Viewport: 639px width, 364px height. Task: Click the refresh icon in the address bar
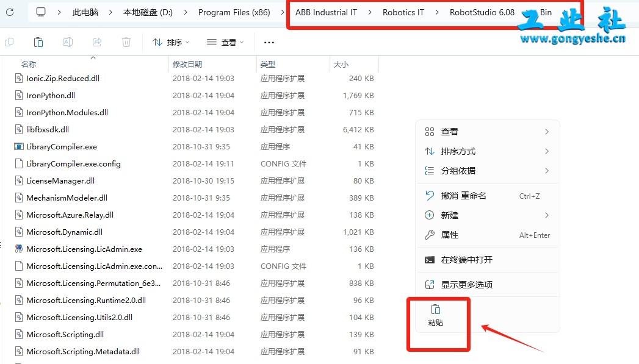pyautogui.click(x=10, y=12)
